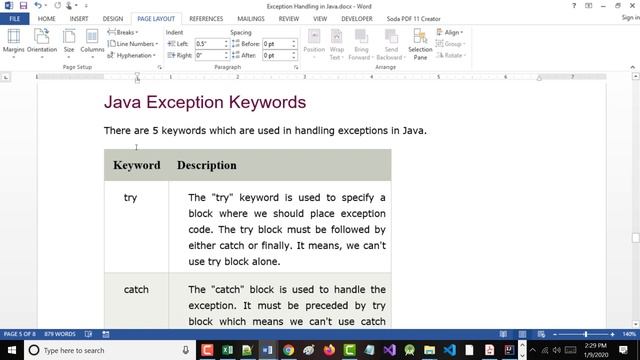
Task: Open the Paragraph dialog launcher
Action: (296, 67)
